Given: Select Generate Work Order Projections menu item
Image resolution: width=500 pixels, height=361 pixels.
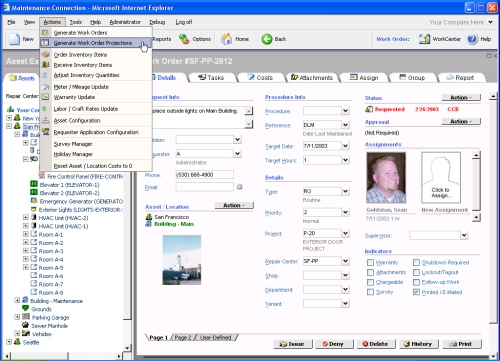Looking at the screenshot, I should 96,43.
